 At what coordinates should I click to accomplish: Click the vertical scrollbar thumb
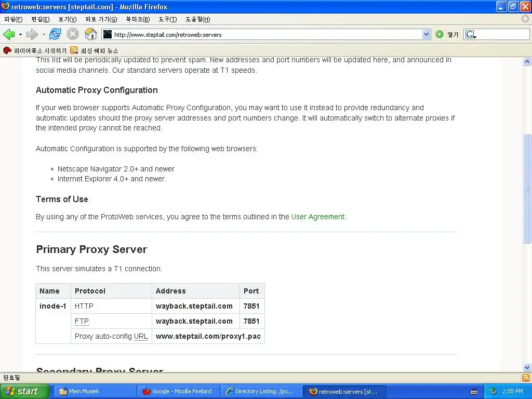click(527, 189)
